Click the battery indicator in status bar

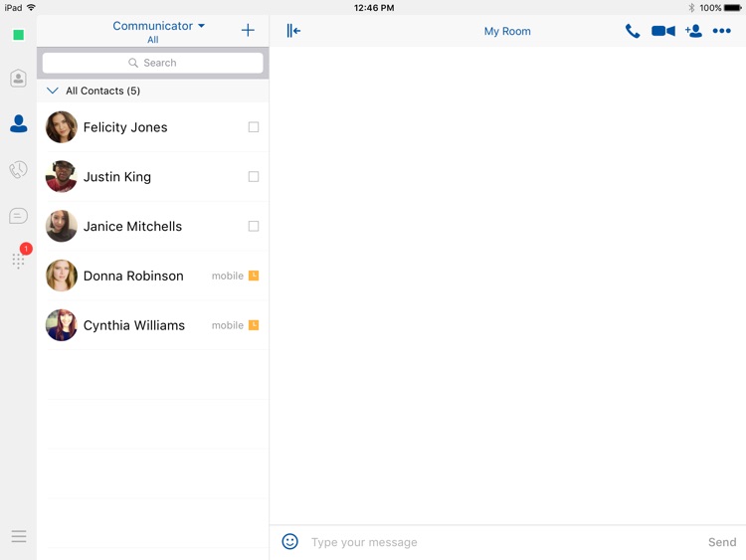pyautogui.click(x=732, y=8)
